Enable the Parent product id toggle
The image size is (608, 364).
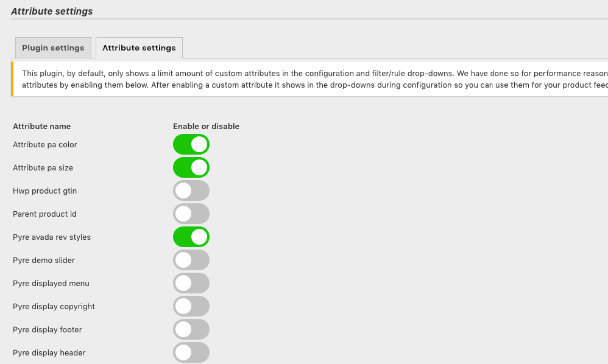(191, 214)
